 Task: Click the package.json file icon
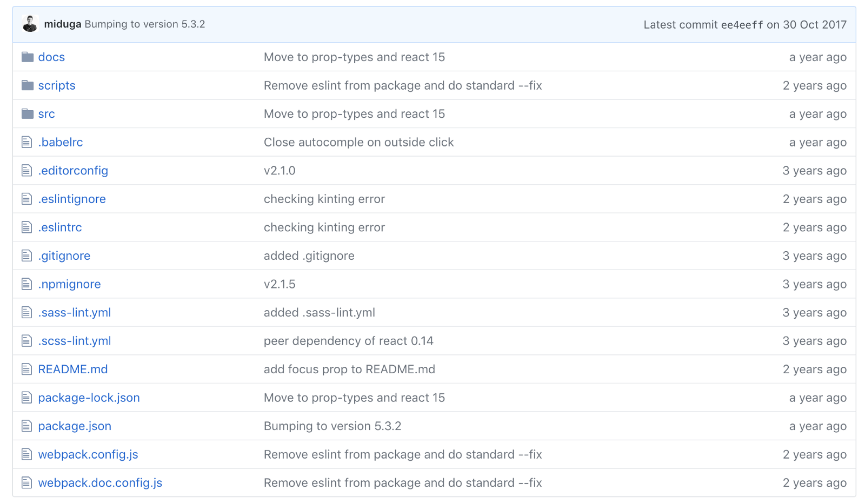[27, 426]
